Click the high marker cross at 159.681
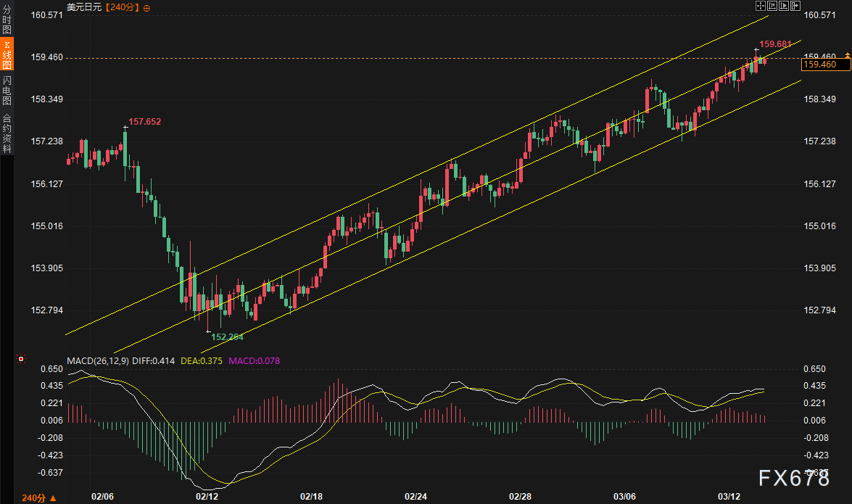 (756, 50)
